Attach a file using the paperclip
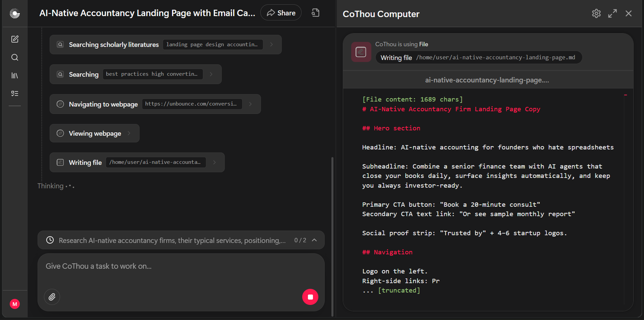Viewport: 644px width, 320px height. point(52,297)
